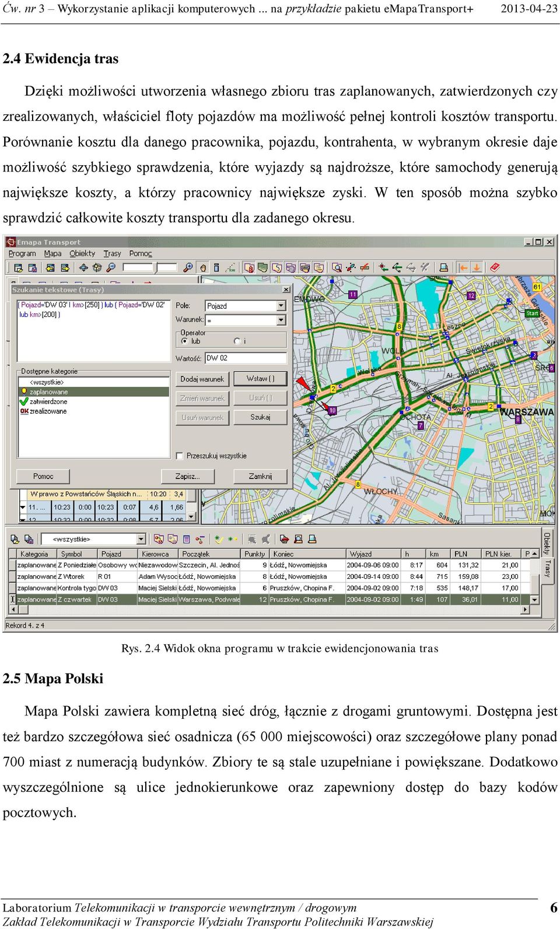The width and height of the screenshot is (560, 929).
Task: Click the 'Dodaj warunek' button
Action: 202,379
